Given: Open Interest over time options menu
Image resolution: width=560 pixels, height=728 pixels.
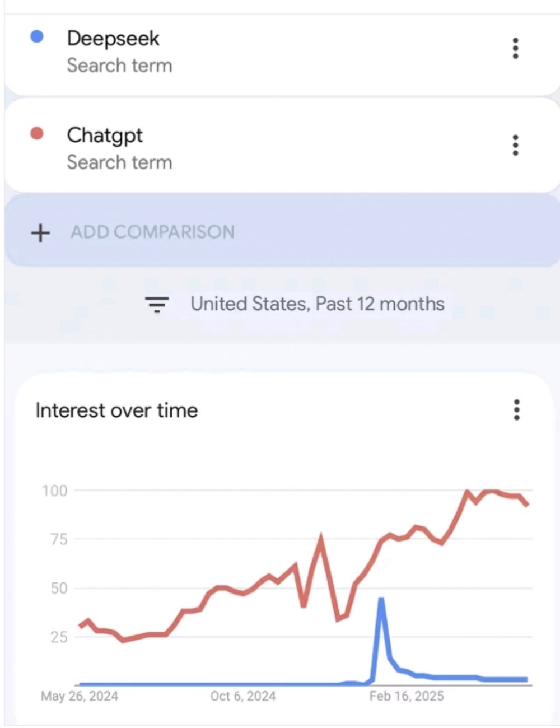Looking at the screenshot, I should [516, 410].
